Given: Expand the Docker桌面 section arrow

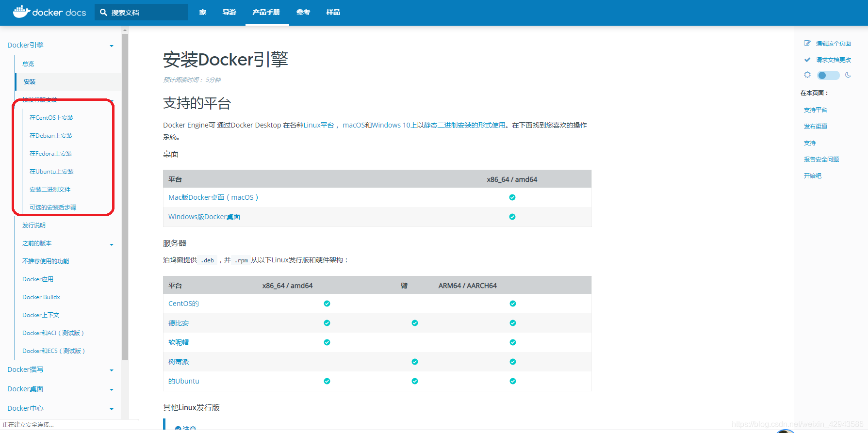Looking at the screenshot, I should click(x=112, y=390).
